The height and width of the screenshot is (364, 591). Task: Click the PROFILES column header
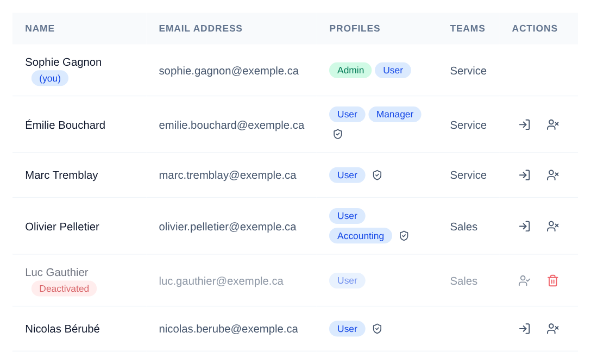tap(355, 28)
